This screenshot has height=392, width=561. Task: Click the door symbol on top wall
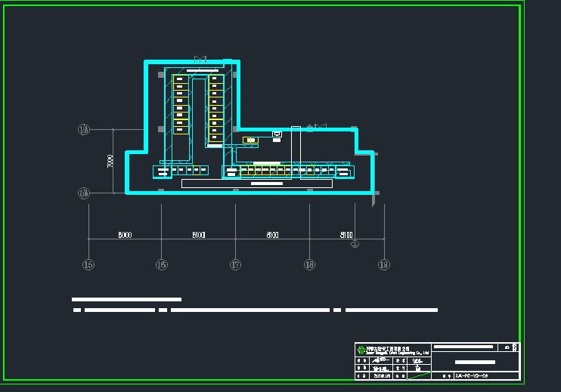200,59
